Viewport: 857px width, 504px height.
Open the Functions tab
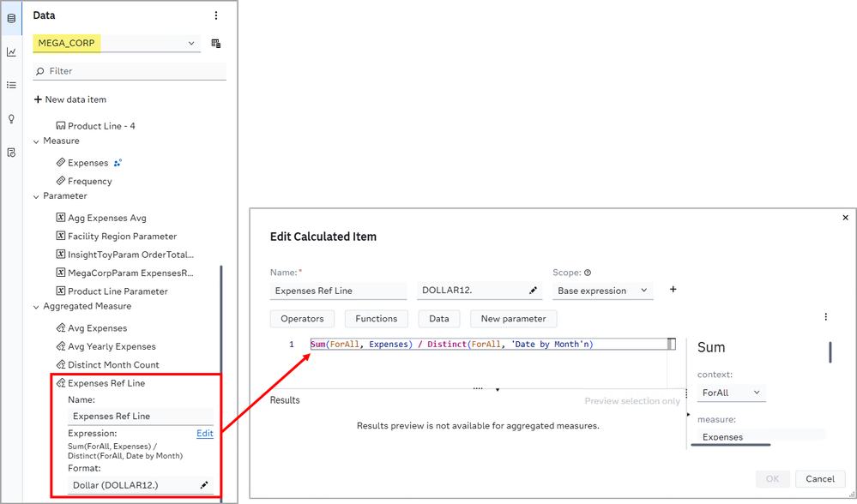click(377, 319)
